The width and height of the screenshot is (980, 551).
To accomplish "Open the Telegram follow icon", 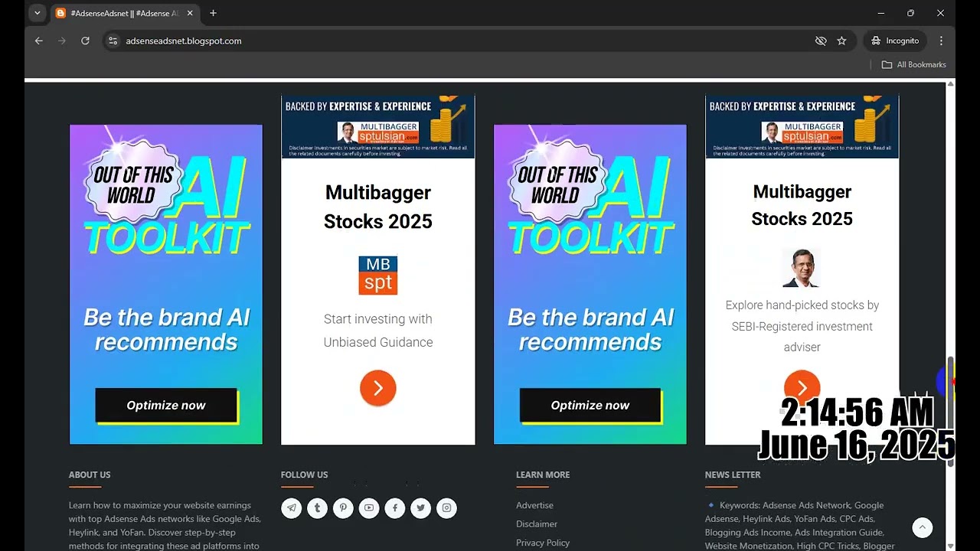I will point(291,507).
